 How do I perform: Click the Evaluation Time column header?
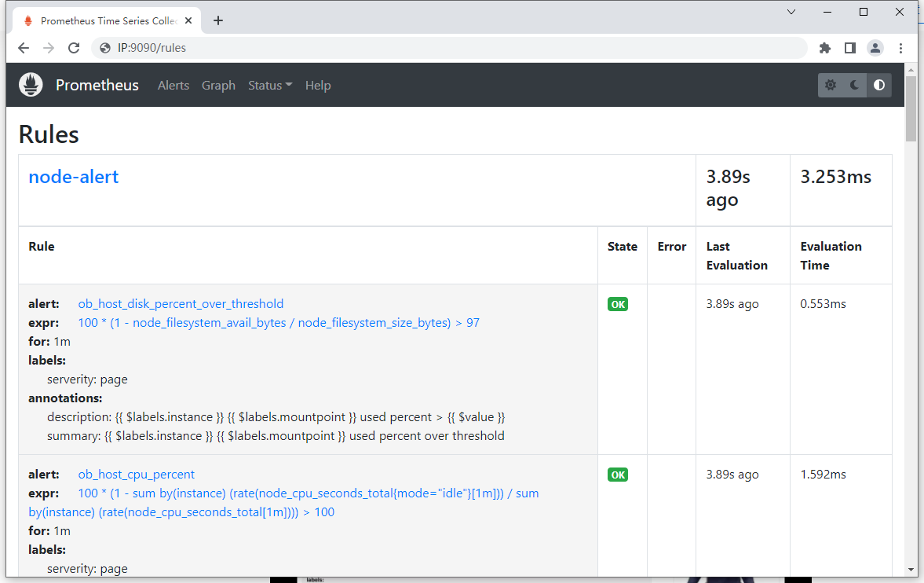831,255
